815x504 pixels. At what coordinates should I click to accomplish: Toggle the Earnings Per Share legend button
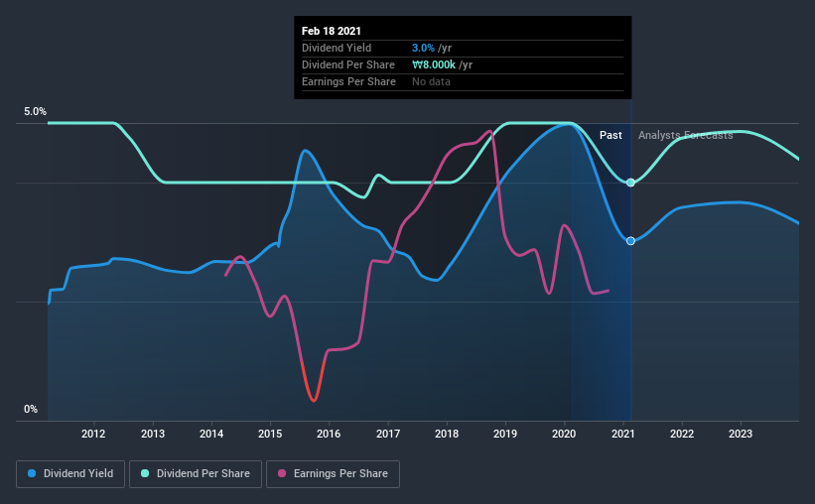click(333, 474)
